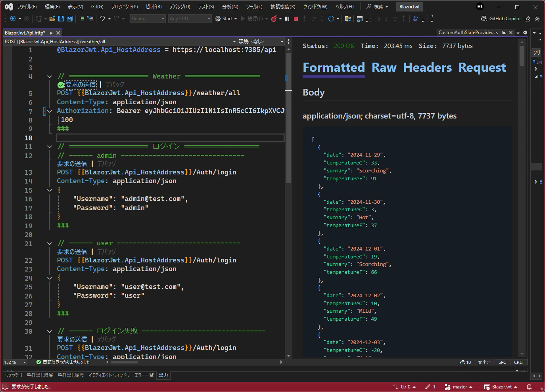Viewport: 545px width, 392px height.
Task: Open the Git(G) menu
Action: 97,7
